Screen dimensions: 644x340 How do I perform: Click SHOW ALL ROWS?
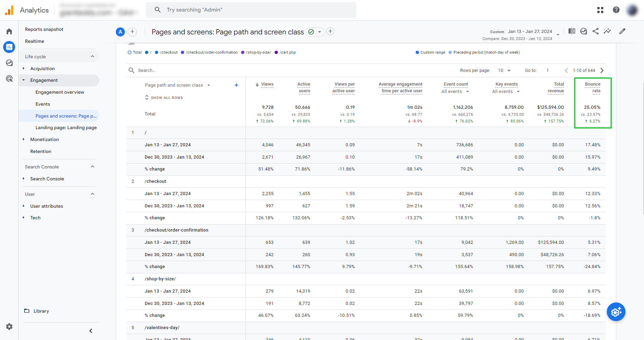click(164, 98)
